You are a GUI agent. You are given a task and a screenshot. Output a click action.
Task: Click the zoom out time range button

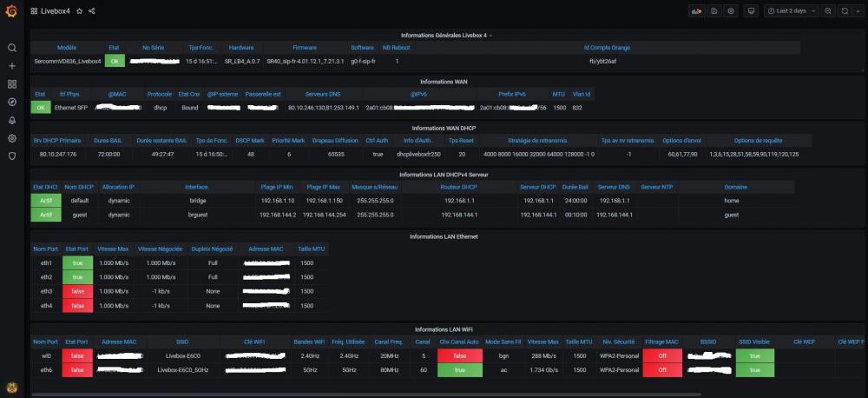(828, 11)
